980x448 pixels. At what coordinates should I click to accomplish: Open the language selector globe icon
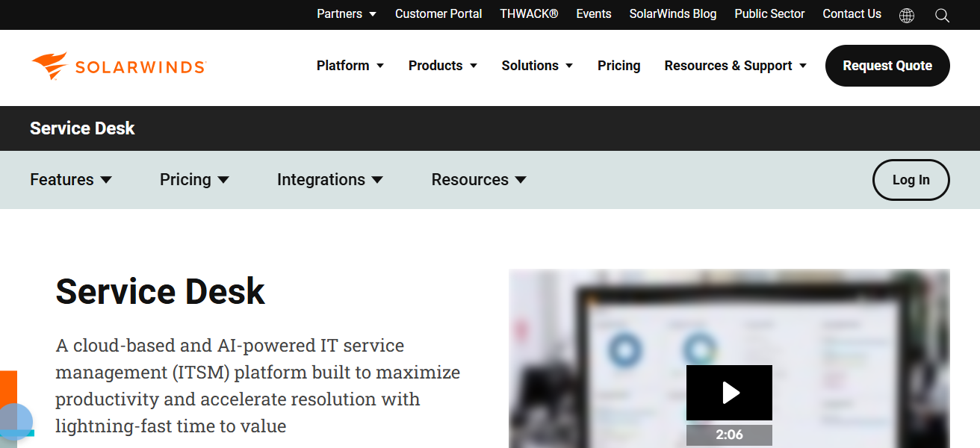(907, 15)
